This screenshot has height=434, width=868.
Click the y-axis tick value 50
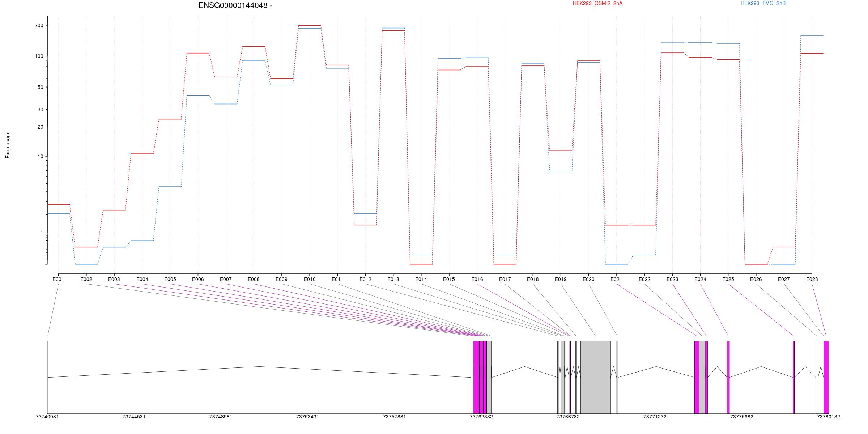40,87
